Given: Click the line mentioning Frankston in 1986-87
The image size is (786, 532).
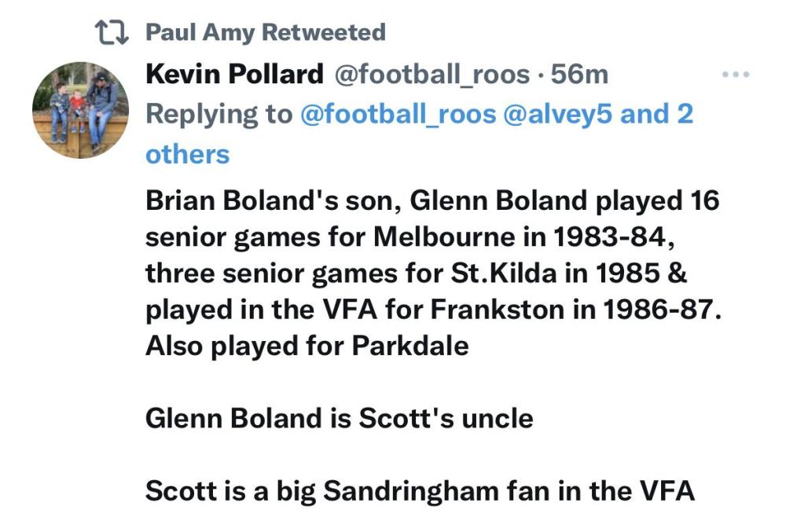Looking at the screenshot, I should [x=433, y=310].
